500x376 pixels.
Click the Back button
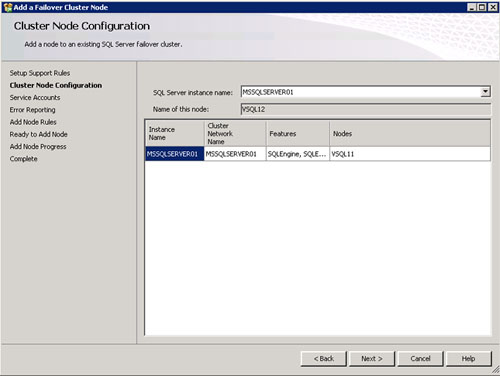pyautogui.click(x=324, y=359)
